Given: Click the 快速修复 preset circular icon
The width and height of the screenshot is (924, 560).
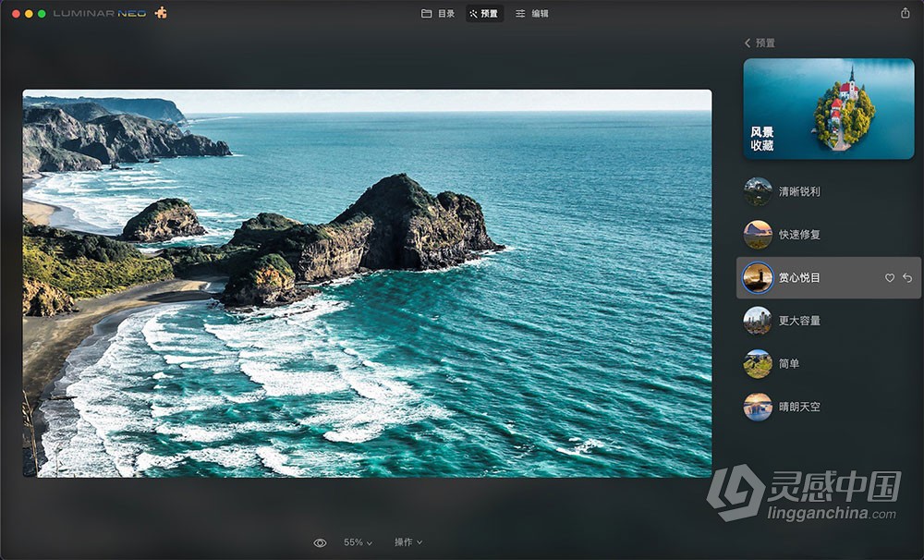Looking at the screenshot, I should pyautogui.click(x=758, y=235).
